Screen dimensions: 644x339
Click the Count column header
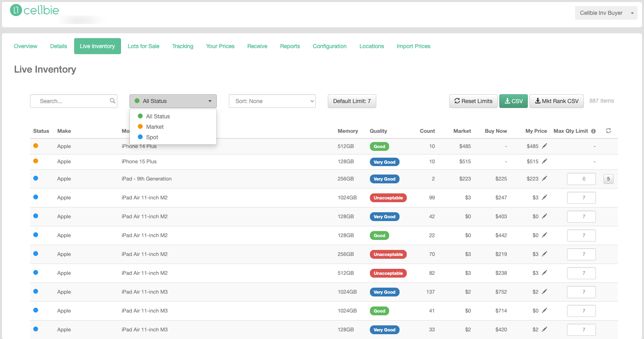point(427,131)
